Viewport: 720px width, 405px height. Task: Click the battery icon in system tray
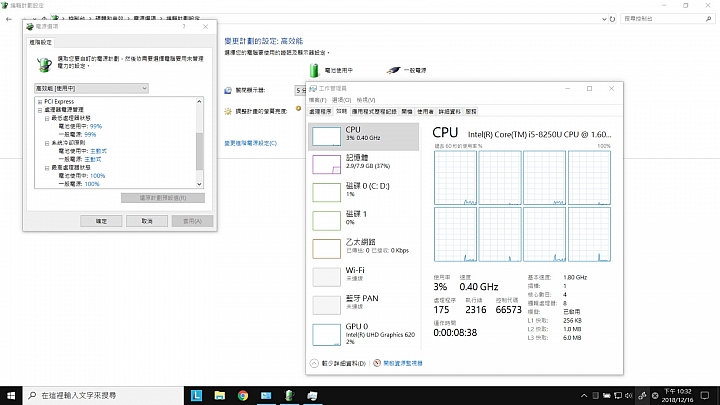coord(607,395)
